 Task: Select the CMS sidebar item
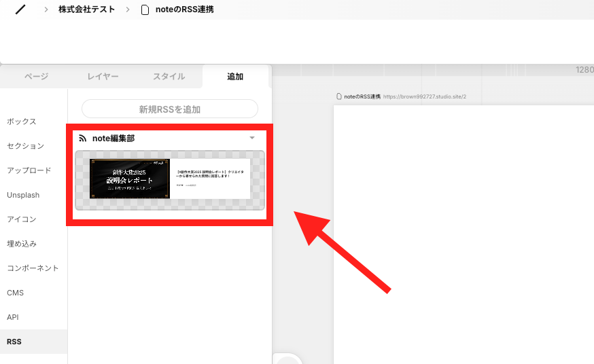click(15, 293)
